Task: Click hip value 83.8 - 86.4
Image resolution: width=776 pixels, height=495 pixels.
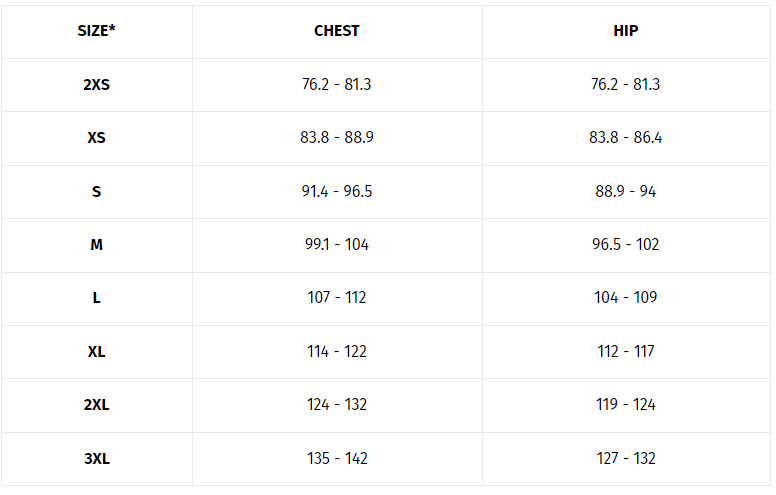Action: 625,138
